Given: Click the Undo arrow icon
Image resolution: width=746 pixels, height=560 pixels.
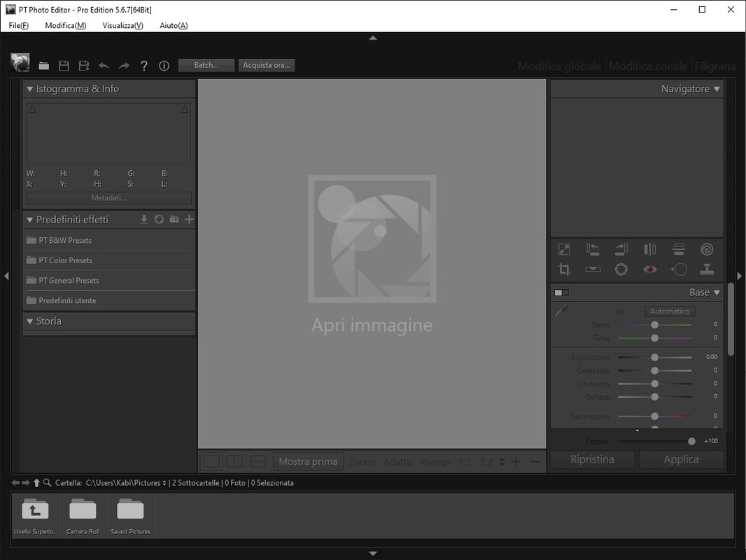Looking at the screenshot, I should coord(104,66).
